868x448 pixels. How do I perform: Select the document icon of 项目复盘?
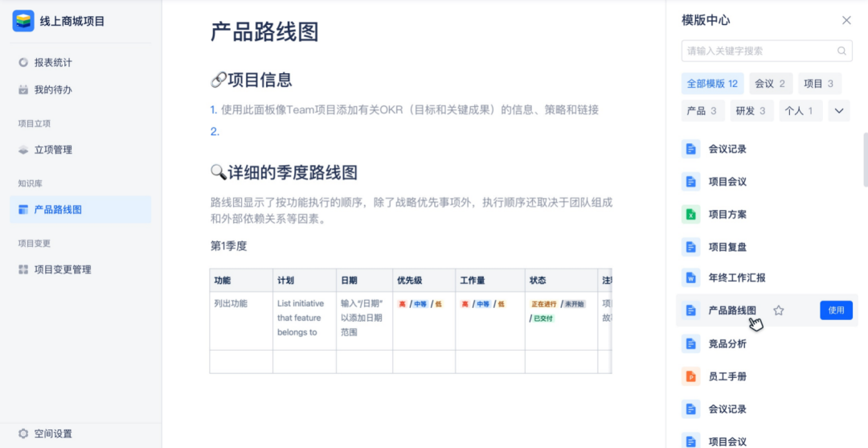pyautogui.click(x=690, y=246)
